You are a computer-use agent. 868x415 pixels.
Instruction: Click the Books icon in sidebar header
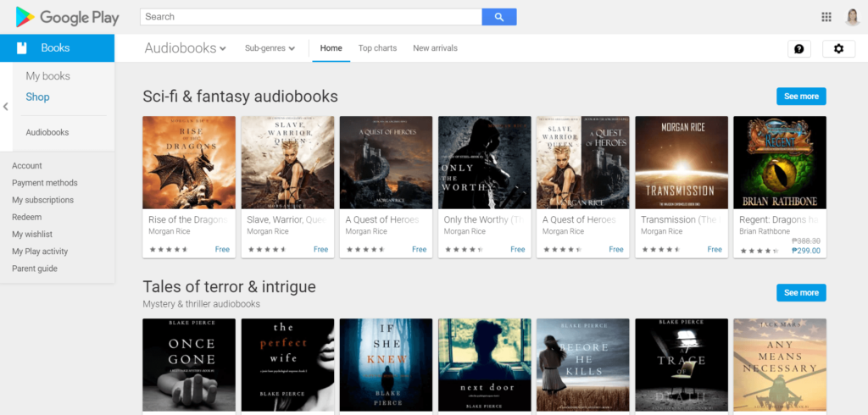[x=21, y=48]
